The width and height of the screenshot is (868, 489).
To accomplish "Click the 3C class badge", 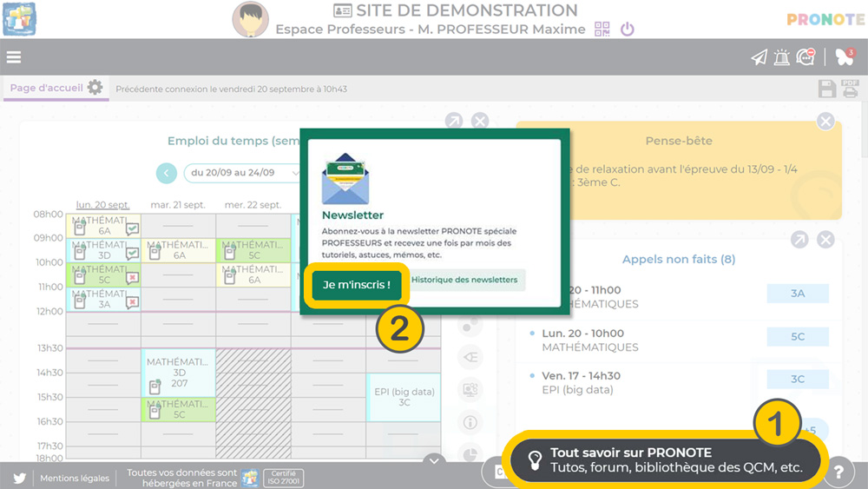I will pyautogui.click(x=798, y=380).
